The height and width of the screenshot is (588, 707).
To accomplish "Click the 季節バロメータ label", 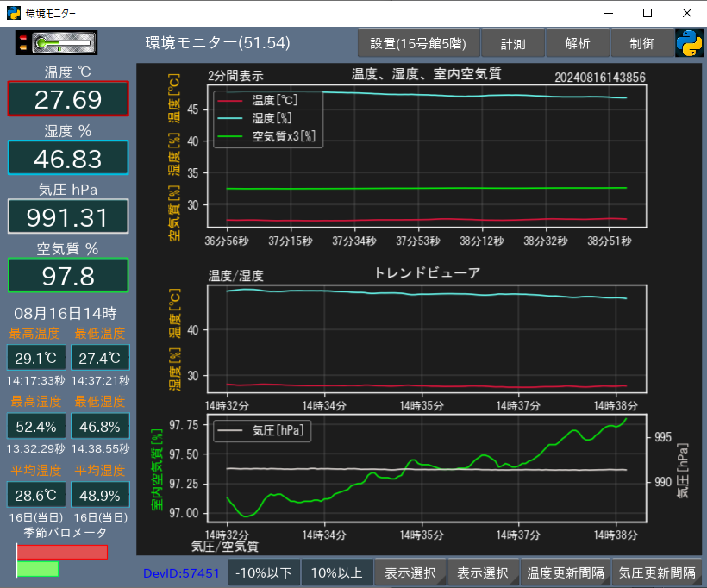I will [x=66, y=533].
